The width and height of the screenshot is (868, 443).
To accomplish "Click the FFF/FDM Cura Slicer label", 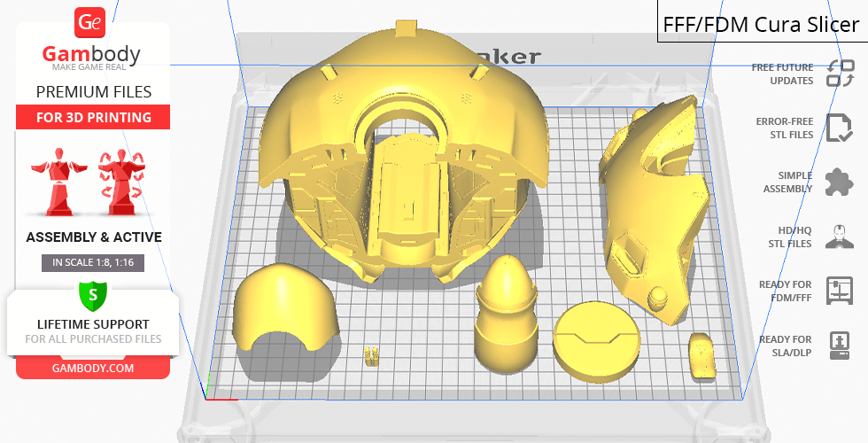I will tap(761, 25).
